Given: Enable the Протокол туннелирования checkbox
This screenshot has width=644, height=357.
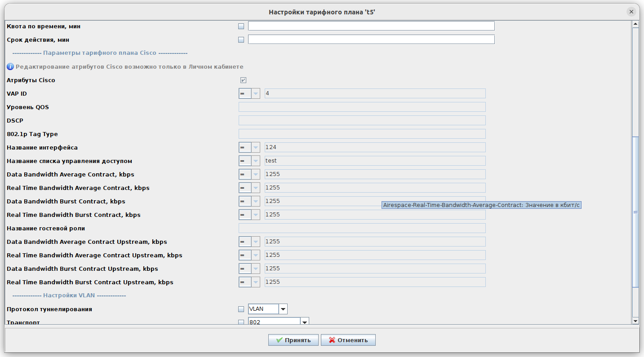Looking at the screenshot, I should pyautogui.click(x=241, y=309).
